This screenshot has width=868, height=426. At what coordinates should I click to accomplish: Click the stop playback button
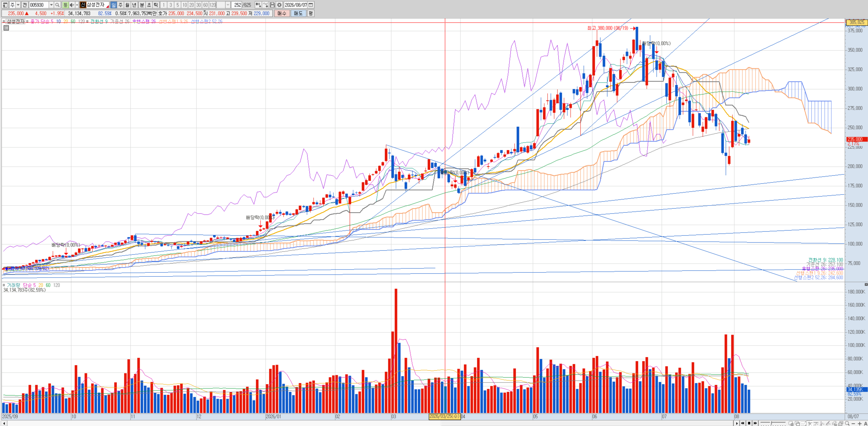(749, 423)
